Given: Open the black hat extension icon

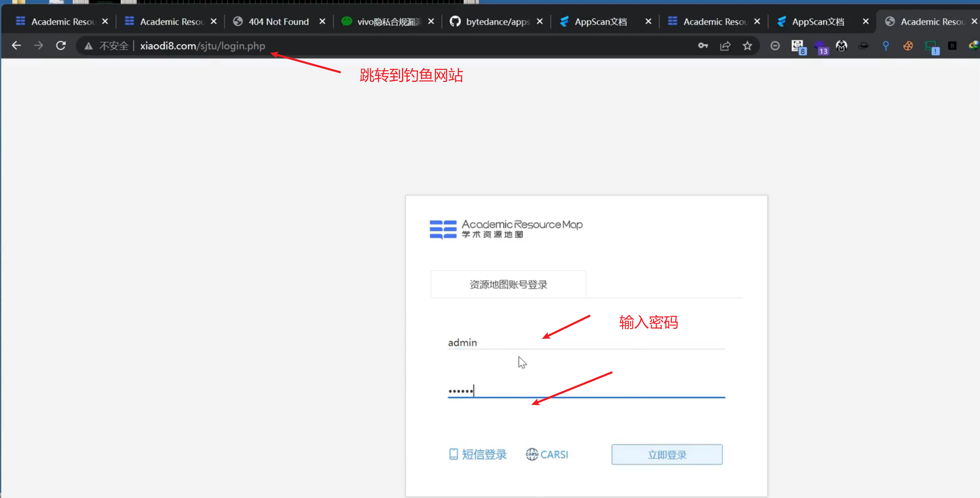Looking at the screenshot, I should [863, 46].
